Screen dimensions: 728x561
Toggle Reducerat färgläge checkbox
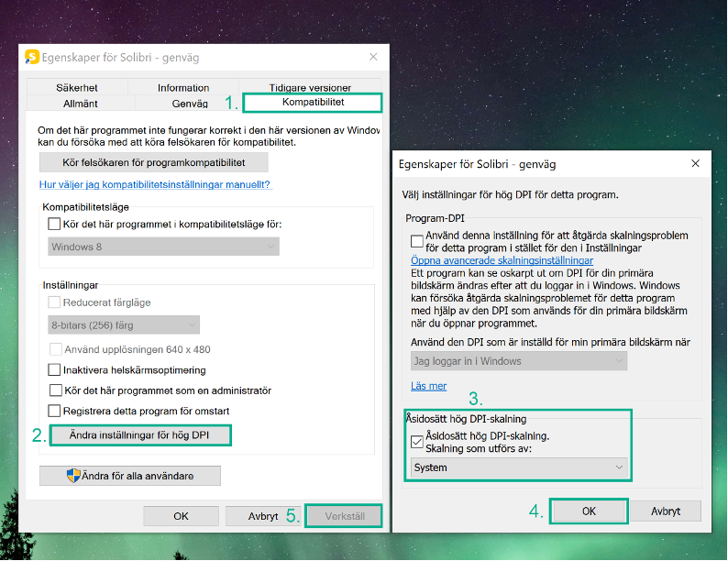[x=54, y=302]
